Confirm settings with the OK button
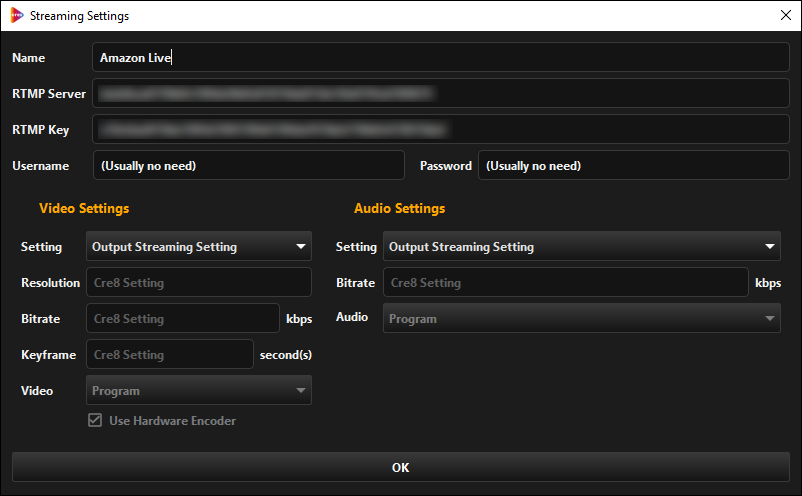Viewport: 802px width, 496px height. 401,467
